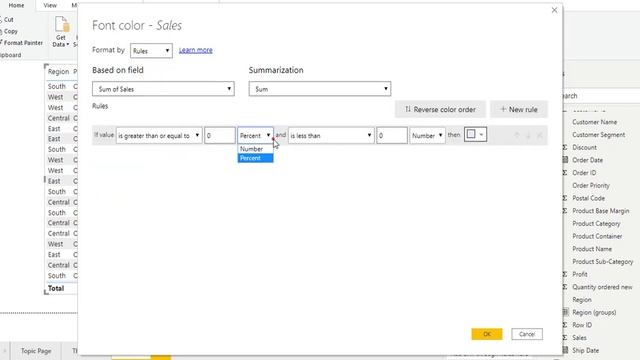This screenshot has height=360, width=640.
Task: Select the Customer Segment field
Action: tap(598, 135)
